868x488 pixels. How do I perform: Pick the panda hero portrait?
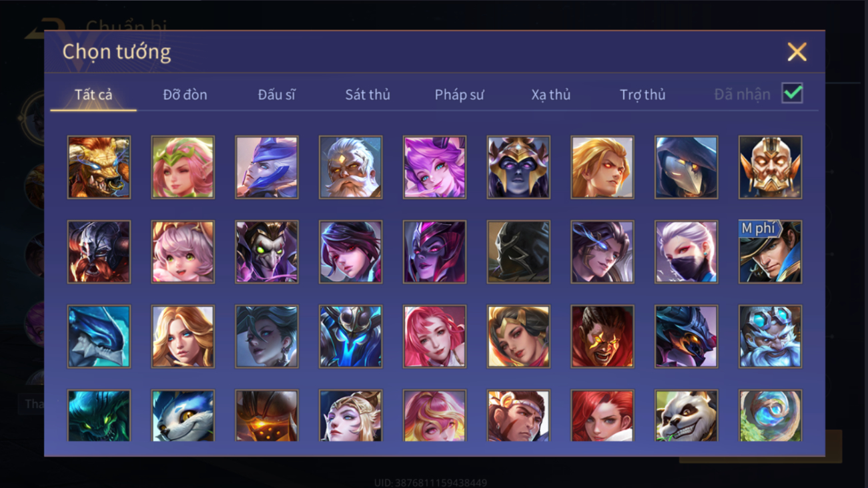[x=686, y=416]
